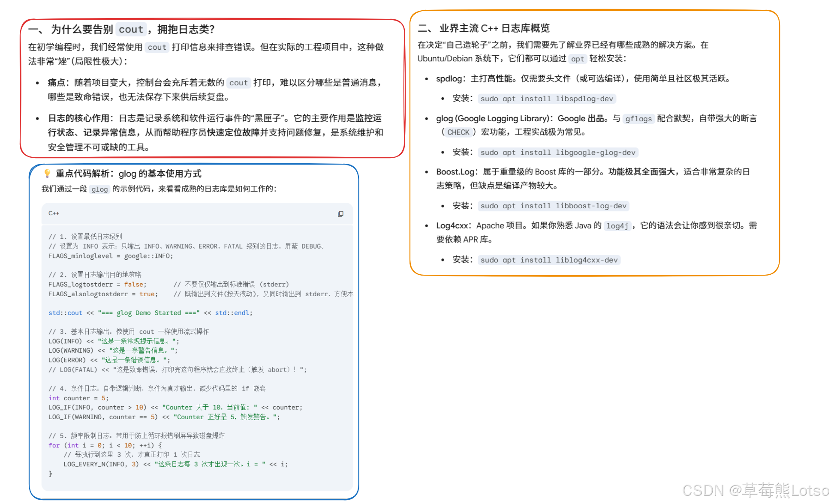This screenshot has width=831, height=504.
Task: Click the libgoogle-glog-dev install command
Action: tap(557, 153)
